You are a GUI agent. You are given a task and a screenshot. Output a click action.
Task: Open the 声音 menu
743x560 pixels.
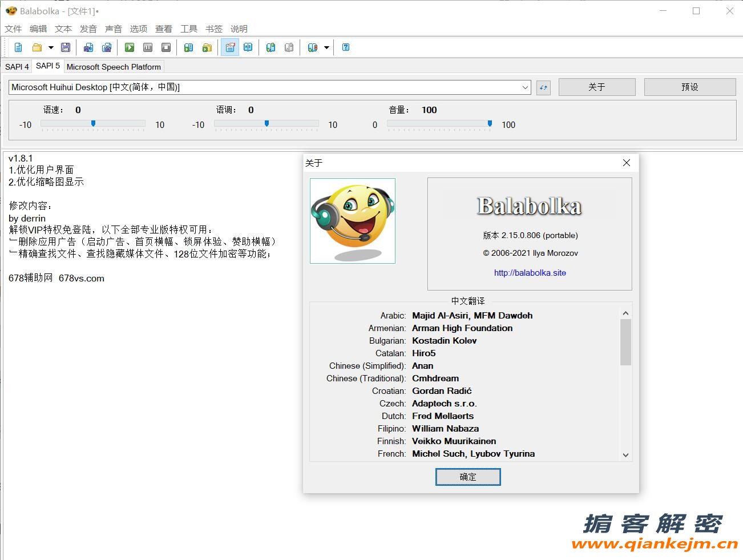[x=114, y=29]
